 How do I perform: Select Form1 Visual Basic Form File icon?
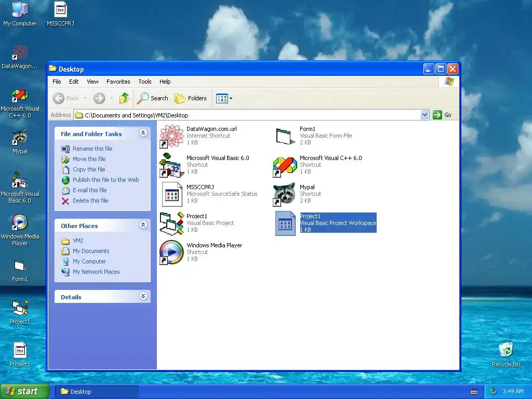pos(285,136)
